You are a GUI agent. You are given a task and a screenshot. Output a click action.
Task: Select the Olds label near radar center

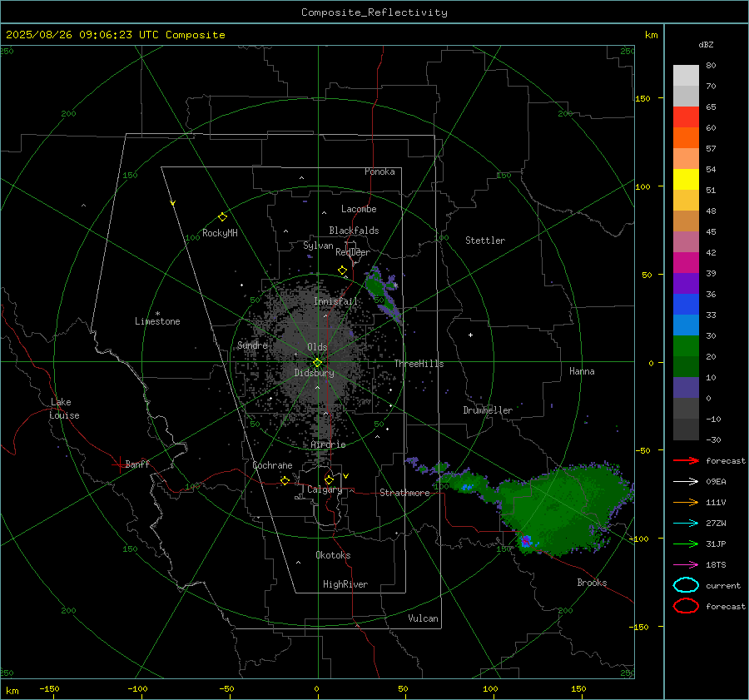[x=317, y=347]
